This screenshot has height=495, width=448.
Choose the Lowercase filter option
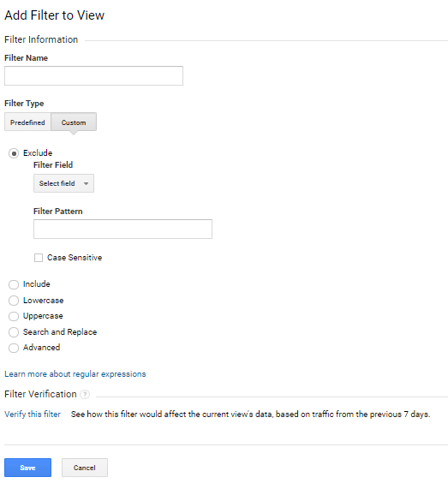[14, 301]
